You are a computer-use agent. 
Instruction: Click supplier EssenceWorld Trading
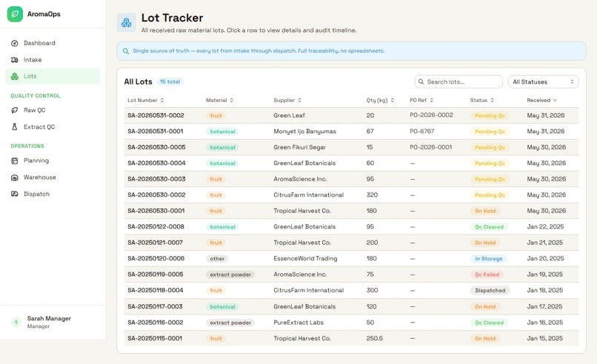[305, 259]
